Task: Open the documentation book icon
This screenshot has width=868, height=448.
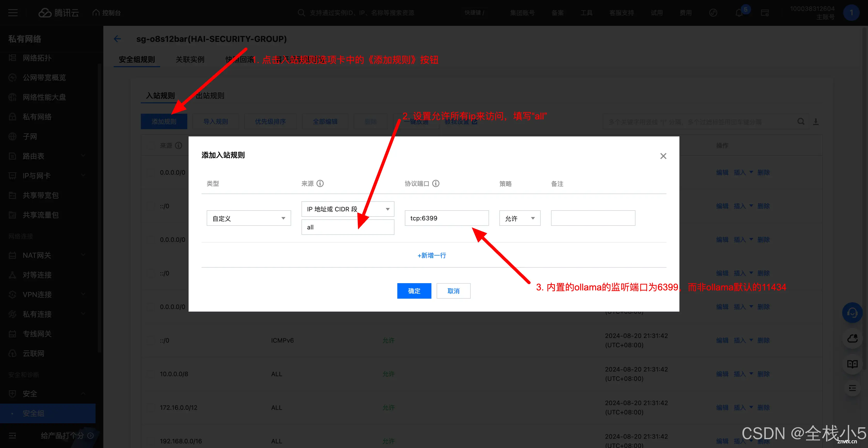Action: point(852,364)
